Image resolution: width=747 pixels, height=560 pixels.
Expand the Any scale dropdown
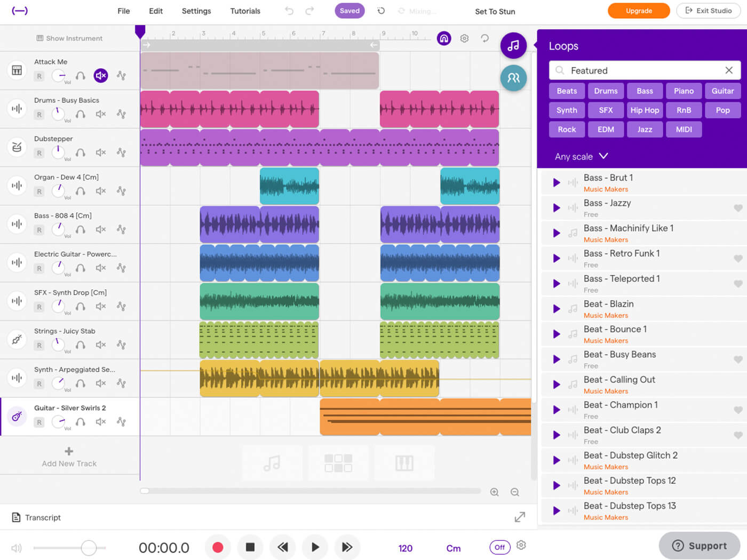(x=581, y=156)
